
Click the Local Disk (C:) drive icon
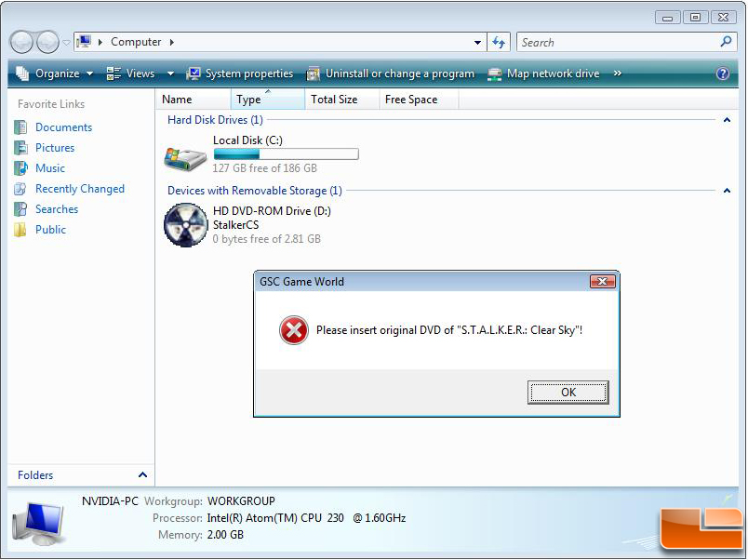185,155
